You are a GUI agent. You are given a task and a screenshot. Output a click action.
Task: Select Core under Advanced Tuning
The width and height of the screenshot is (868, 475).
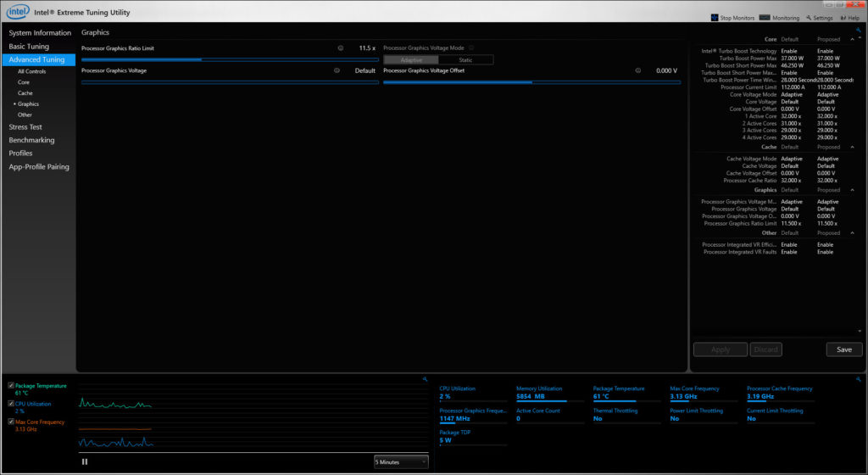click(x=23, y=82)
